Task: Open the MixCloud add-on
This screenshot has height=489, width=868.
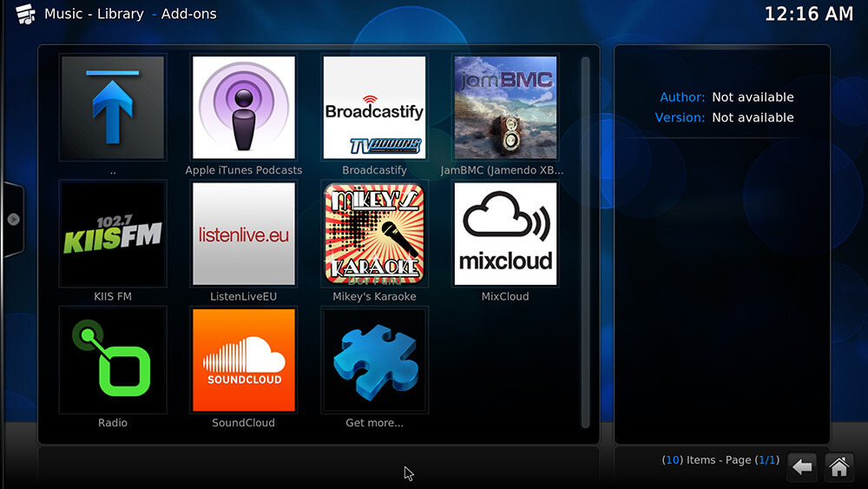Action: pos(504,234)
